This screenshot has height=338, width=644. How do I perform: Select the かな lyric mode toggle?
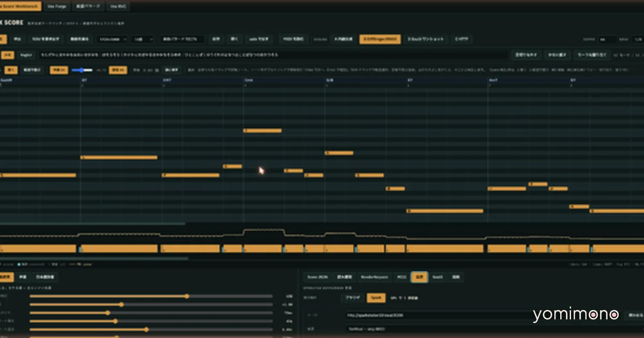[x=7, y=55]
